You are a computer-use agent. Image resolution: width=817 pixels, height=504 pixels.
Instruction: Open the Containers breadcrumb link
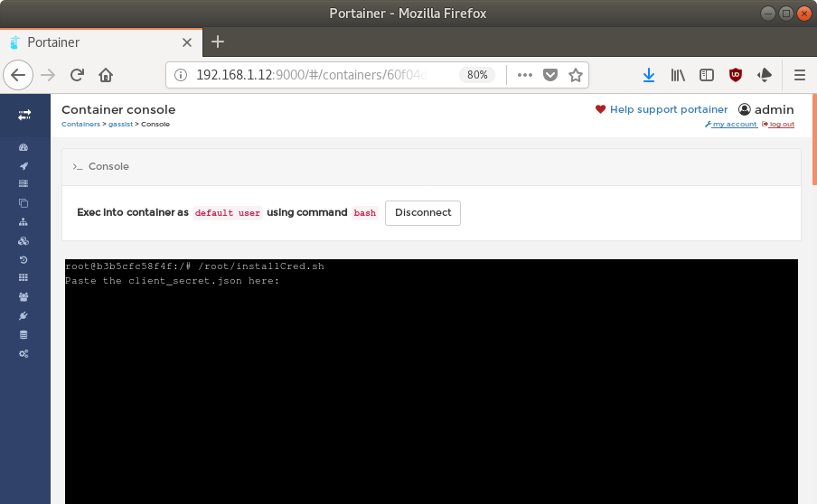[80, 124]
